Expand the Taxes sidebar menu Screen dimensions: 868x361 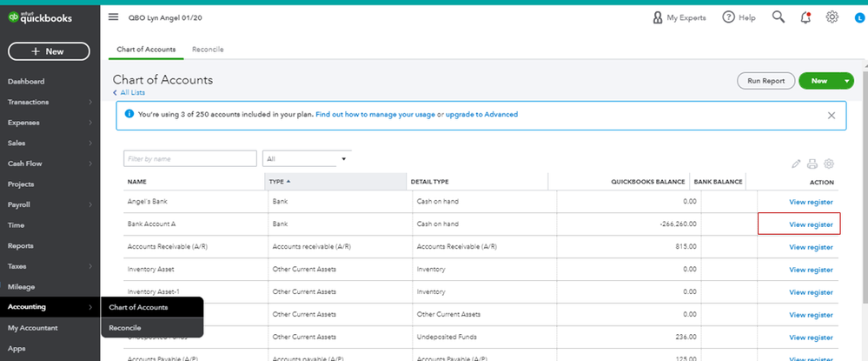coord(50,266)
